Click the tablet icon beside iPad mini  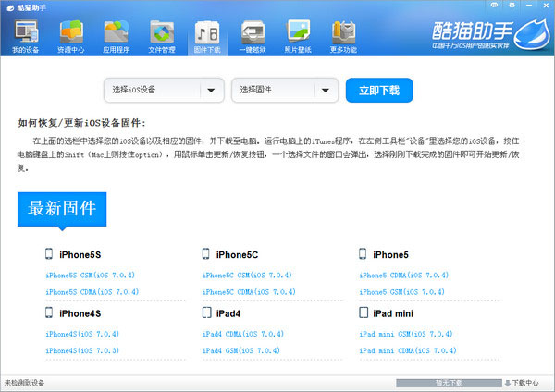click(x=364, y=312)
